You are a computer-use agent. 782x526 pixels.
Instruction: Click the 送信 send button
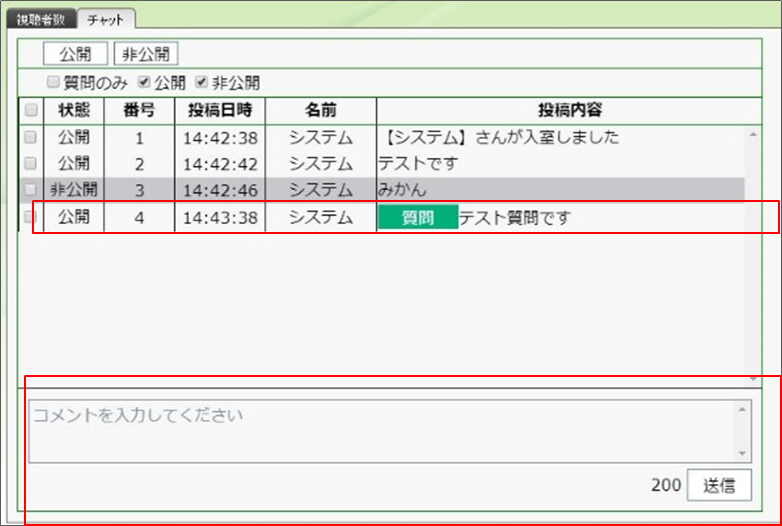coord(719,485)
